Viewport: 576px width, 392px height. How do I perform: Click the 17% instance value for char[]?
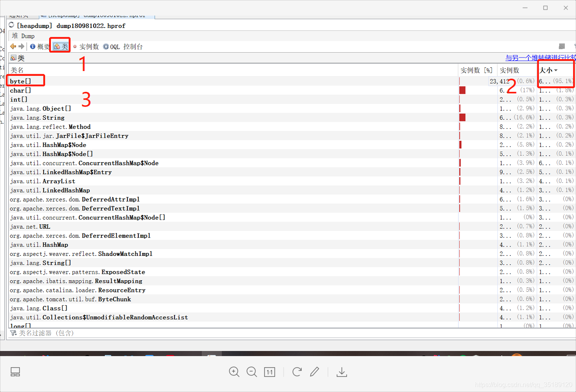pyautogui.click(x=527, y=90)
